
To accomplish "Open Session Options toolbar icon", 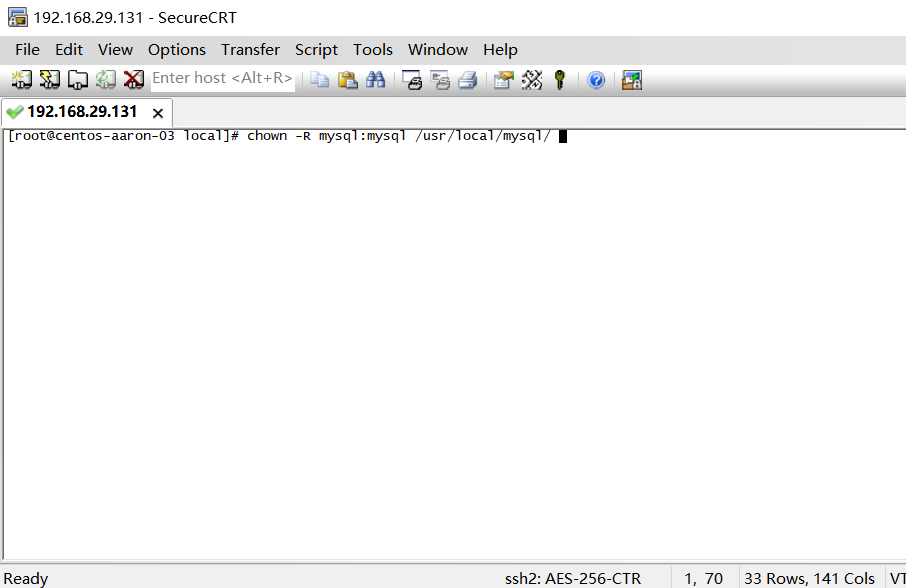I will coord(504,80).
